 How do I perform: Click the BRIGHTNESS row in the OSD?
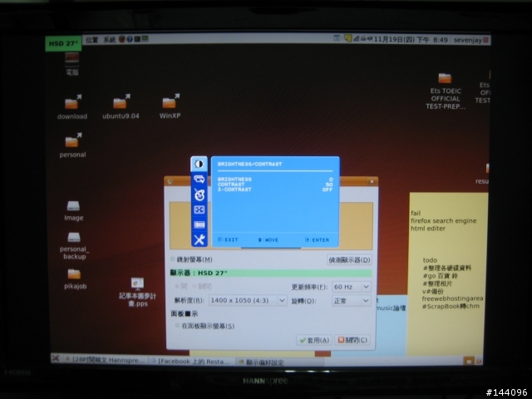[275, 180]
